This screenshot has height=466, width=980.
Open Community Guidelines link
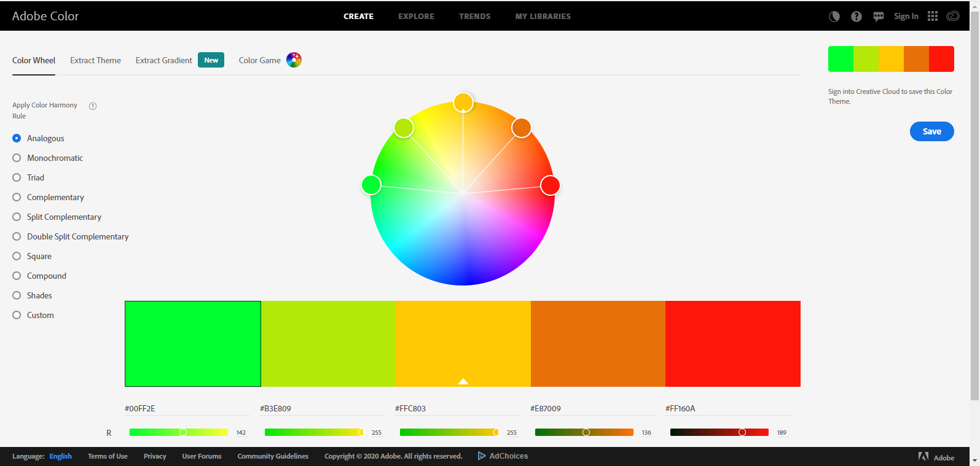273,456
